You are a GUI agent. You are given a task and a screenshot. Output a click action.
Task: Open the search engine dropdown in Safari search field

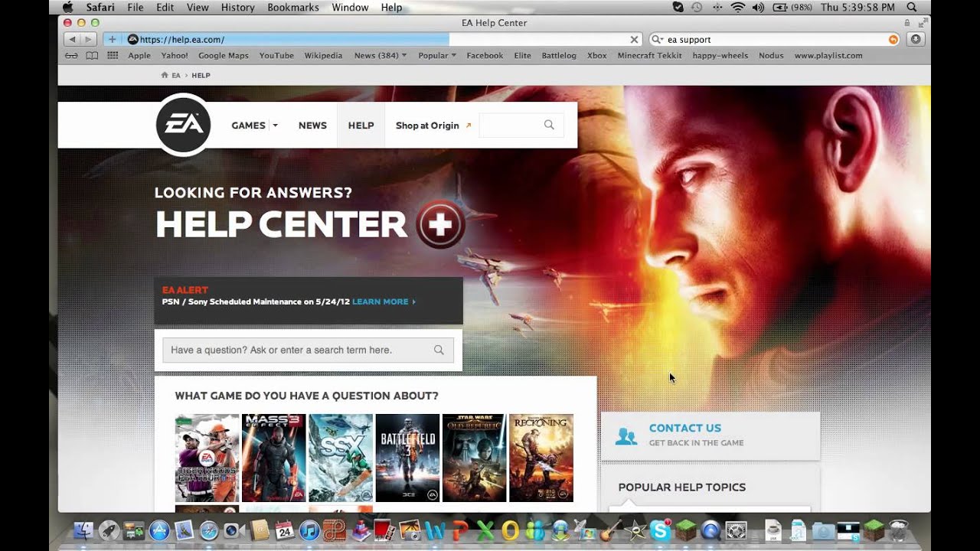(x=658, y=39)
